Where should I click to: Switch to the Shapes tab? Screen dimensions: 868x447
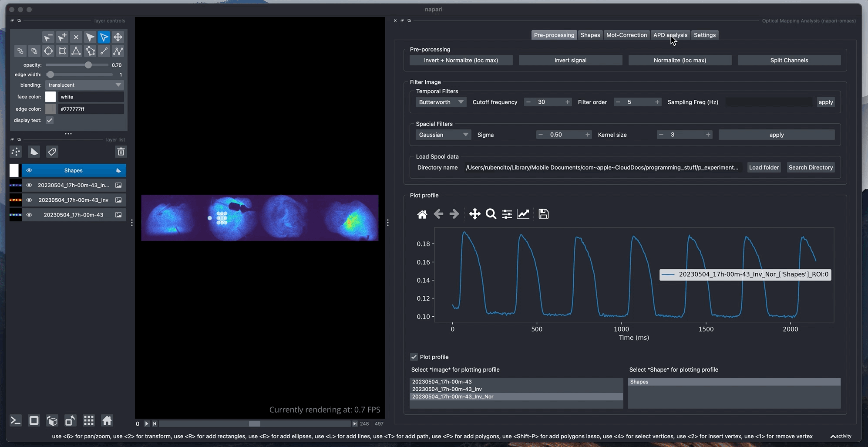[590, 35]
